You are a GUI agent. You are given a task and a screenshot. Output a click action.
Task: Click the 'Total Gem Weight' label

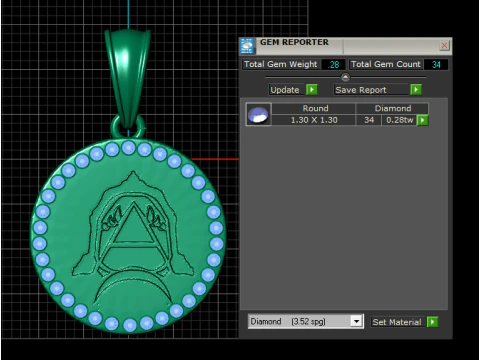(281, 64)
